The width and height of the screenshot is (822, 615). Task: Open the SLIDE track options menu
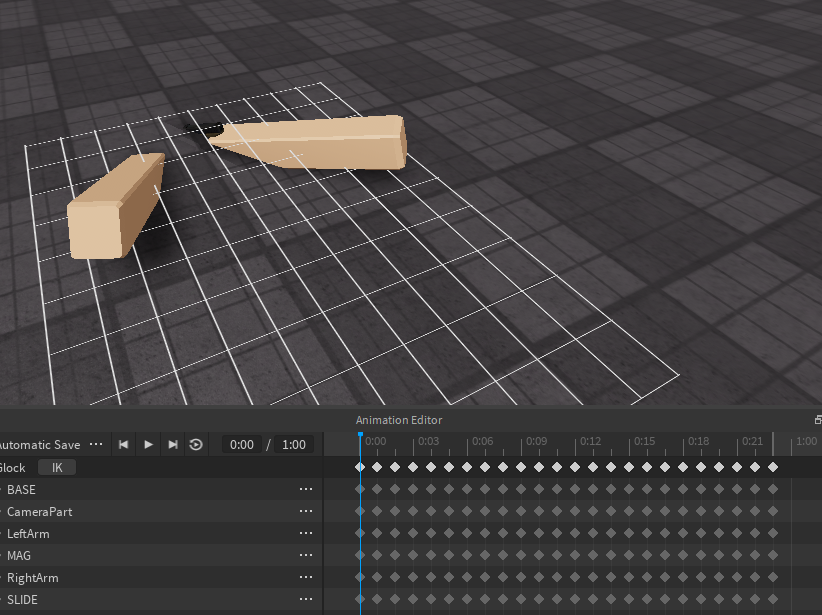(305, 599)
